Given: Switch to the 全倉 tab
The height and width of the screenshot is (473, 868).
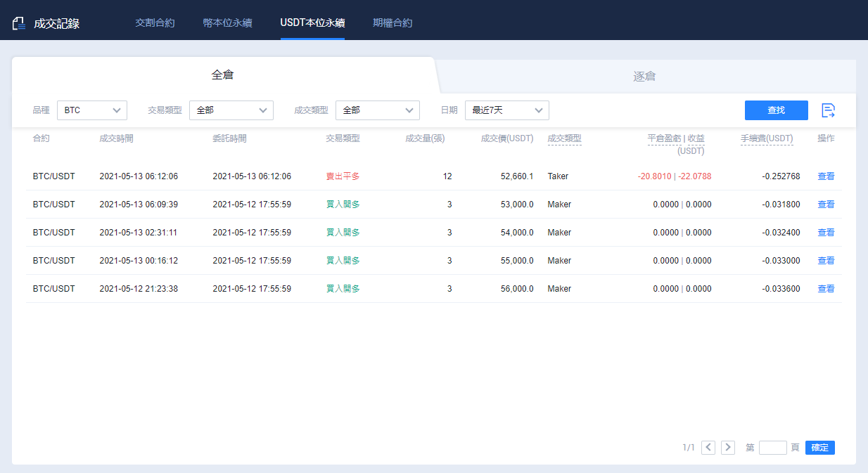Looking at the screenshot, I should click(223, 74).
